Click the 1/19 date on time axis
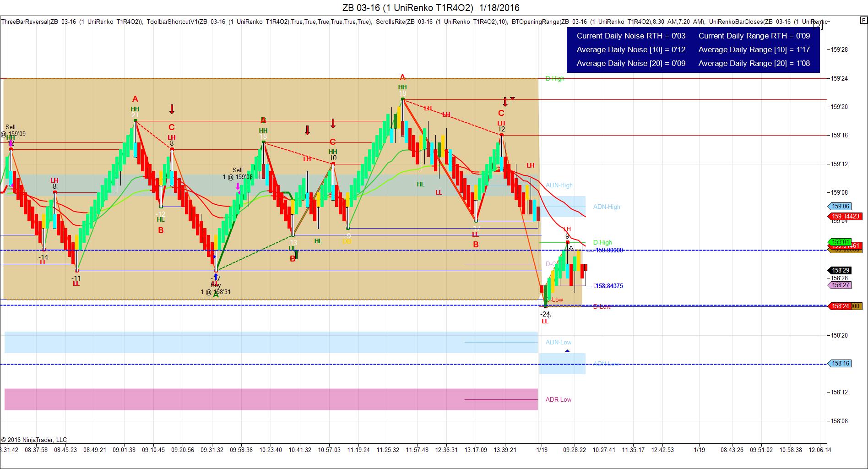This screenshot has width=868, height=469. click(x=699, y=450)
